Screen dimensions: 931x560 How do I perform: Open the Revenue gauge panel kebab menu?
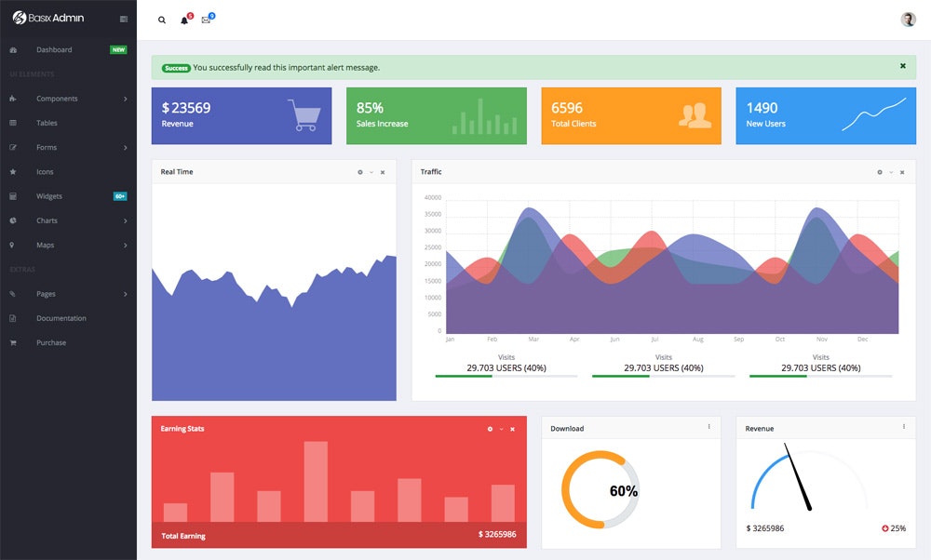coord(904,427)
